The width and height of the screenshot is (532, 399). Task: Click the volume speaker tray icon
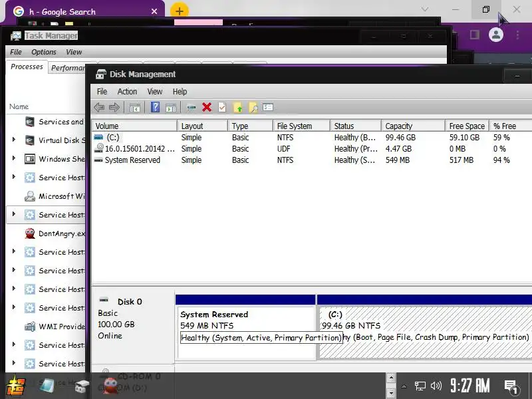tap(436, 386)
